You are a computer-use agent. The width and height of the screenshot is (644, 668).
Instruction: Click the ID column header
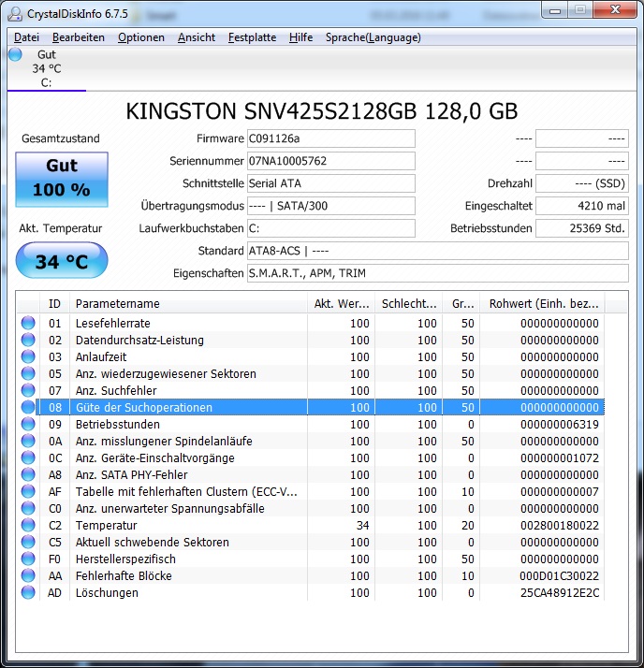tap(54, 304)
